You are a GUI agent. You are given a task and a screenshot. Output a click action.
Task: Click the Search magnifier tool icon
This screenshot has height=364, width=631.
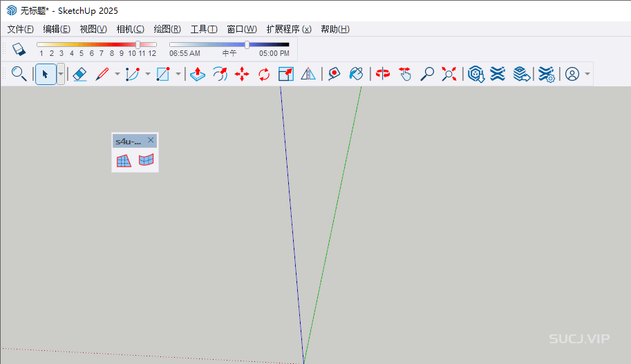(19, 74)
